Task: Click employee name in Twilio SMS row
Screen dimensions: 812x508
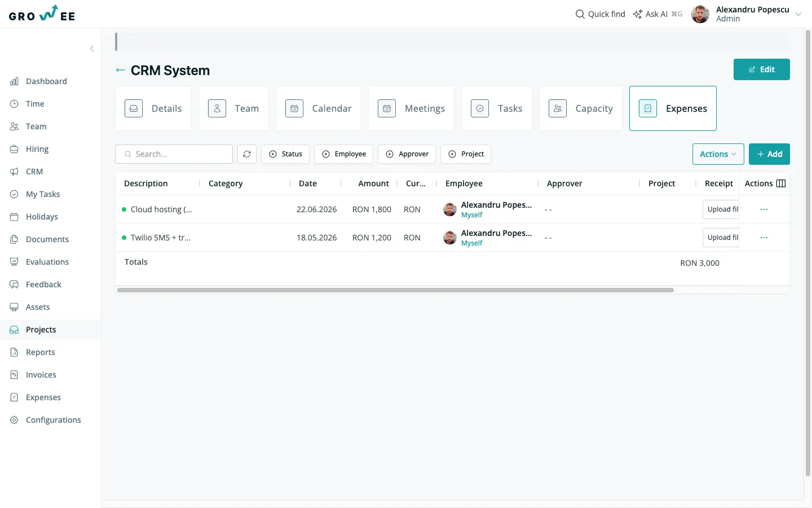Action: 496,233
